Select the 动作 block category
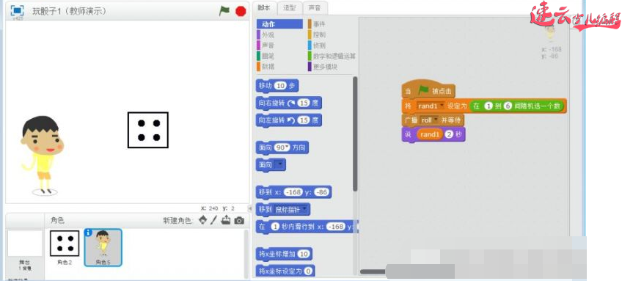This screenshot has height=281, width=644. 279,24
